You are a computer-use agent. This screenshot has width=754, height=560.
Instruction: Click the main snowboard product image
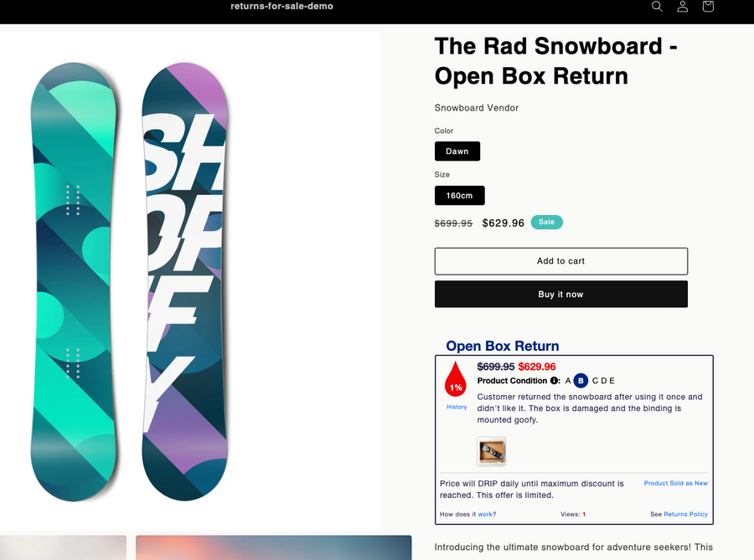coord(130,280)
